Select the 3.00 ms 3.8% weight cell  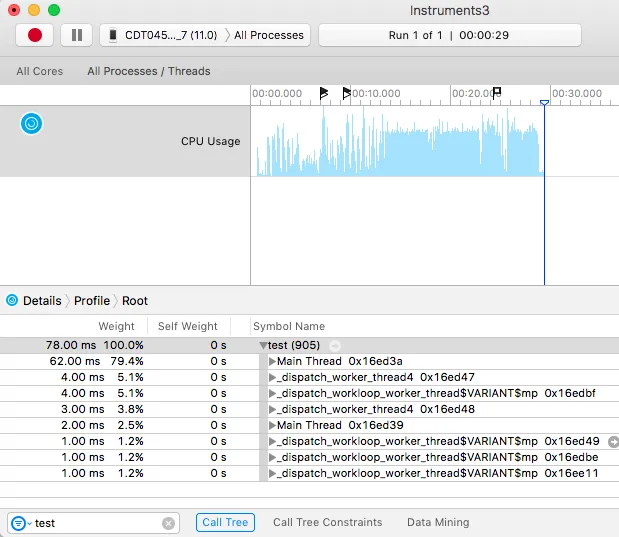coord(102,409)
